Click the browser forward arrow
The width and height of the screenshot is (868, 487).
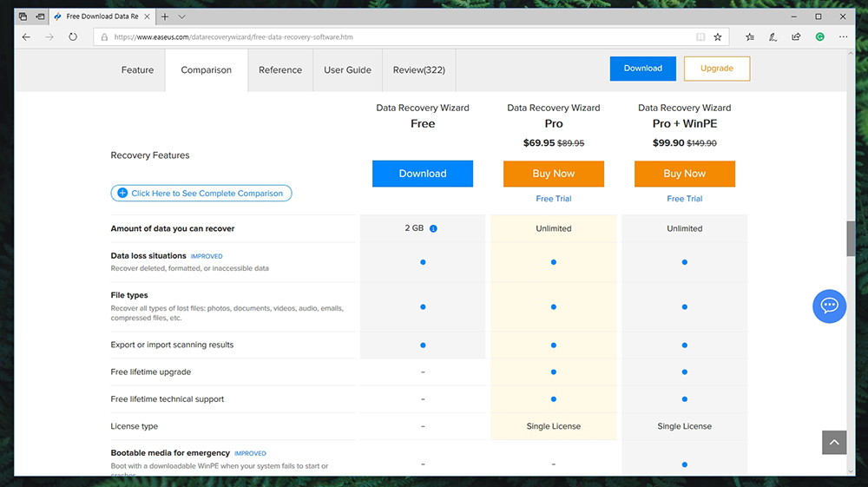[49, 37]
